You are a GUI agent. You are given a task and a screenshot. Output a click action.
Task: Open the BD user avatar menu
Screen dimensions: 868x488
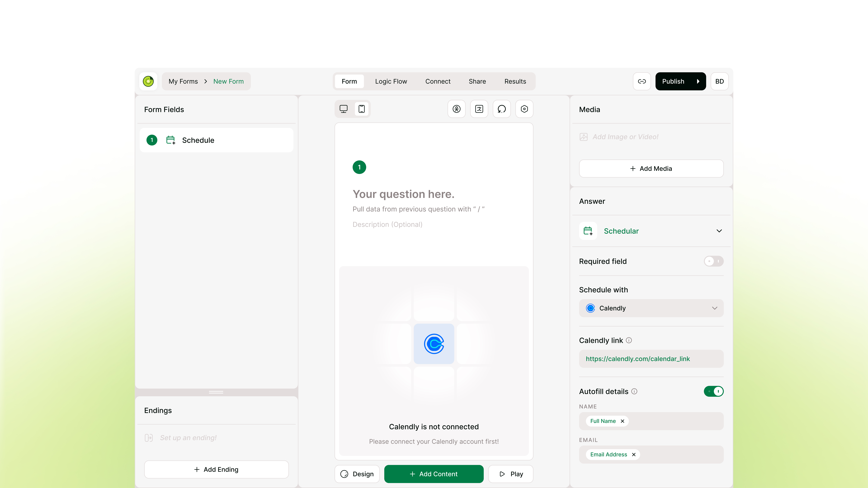coord(719,81)
